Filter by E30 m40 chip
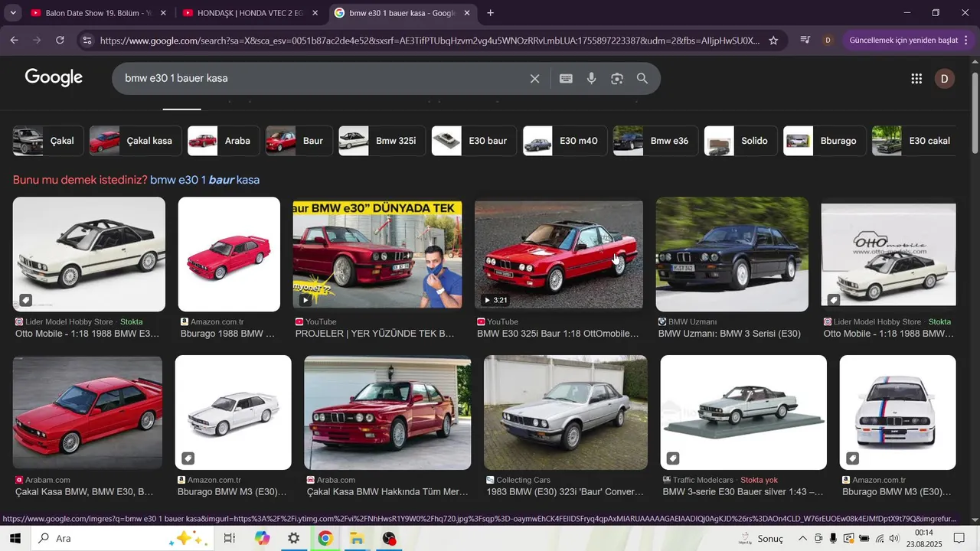980x551 pixels. pos(565,141)
